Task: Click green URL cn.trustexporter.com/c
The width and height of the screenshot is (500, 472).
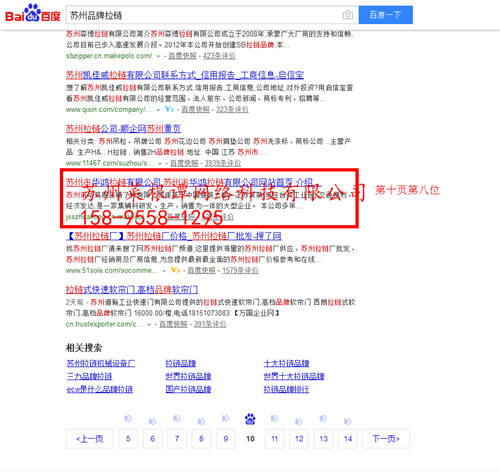Action: (x=104, y=324)
